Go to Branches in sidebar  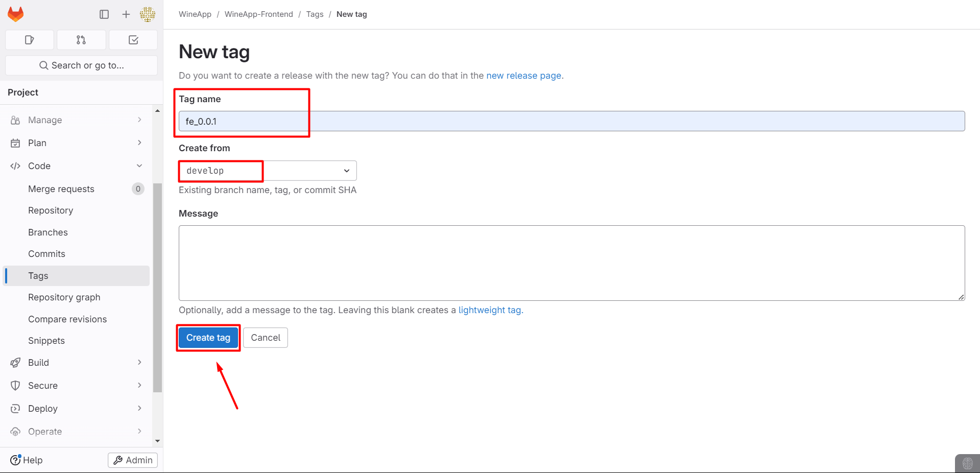(x=48, y=232)
